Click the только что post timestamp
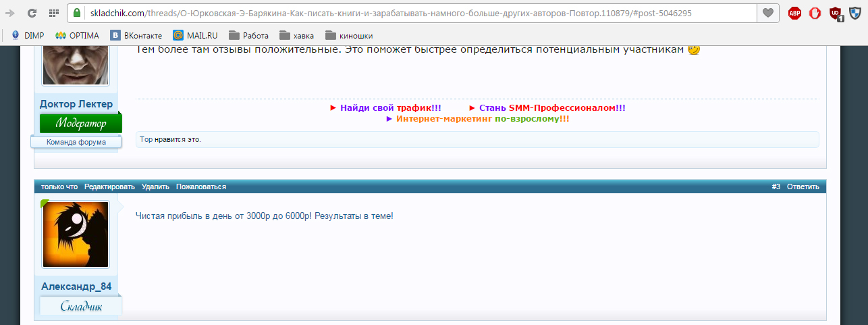Screen dimensions: 868x325 (59, 186)
